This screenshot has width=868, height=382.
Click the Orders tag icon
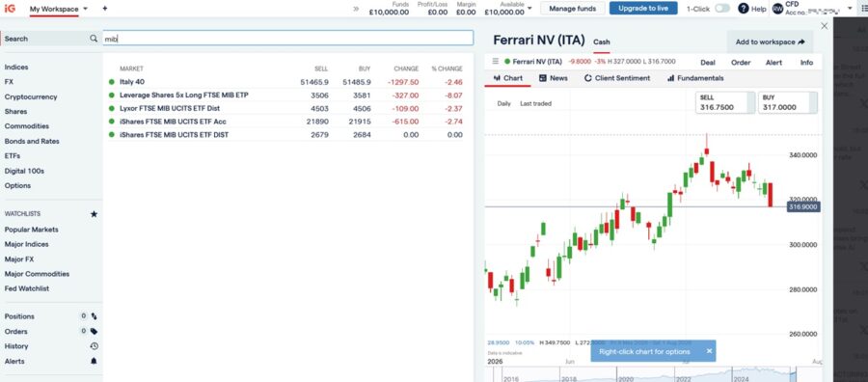click(x=95, y=332)
